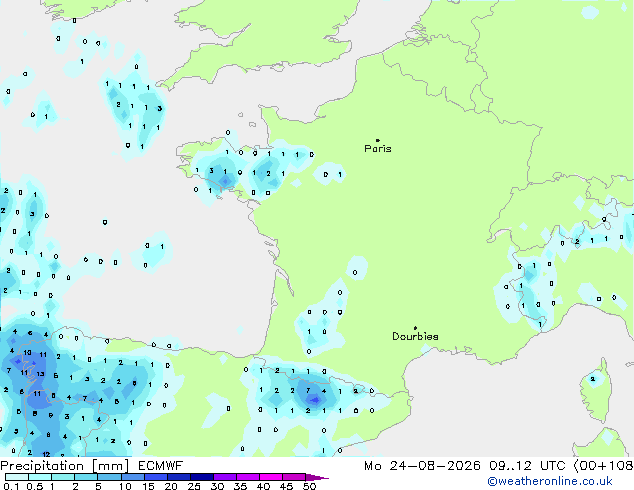This screenshot has height=490, width=634.
Task: Click the black dot marking Paris
Action: (378, 140)
